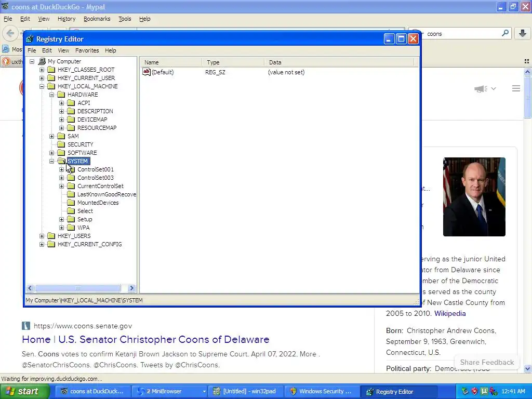Screen dimensions: 532x399
Task: Click the Share Feedback button
Action: 487,362
